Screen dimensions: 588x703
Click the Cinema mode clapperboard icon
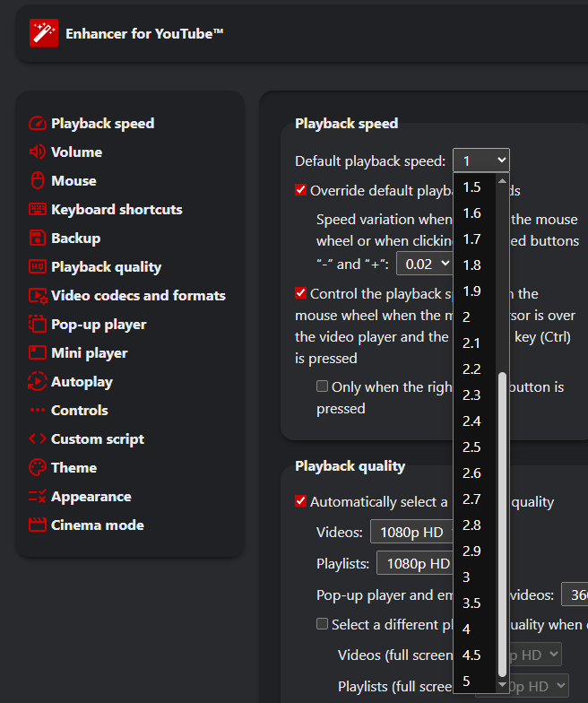[38, 525]
